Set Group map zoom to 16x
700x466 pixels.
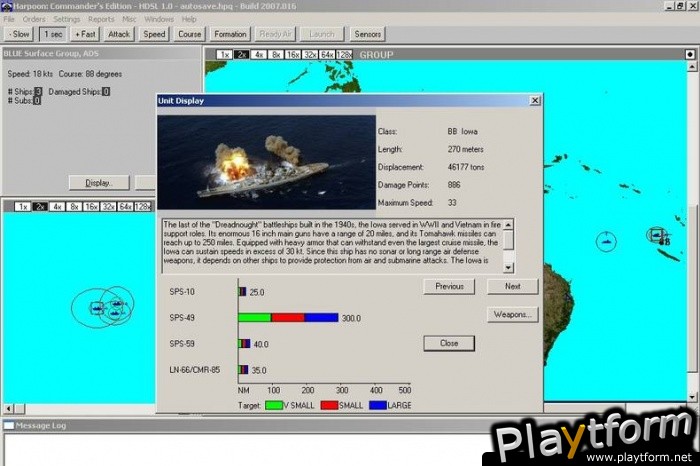point(293,54)
